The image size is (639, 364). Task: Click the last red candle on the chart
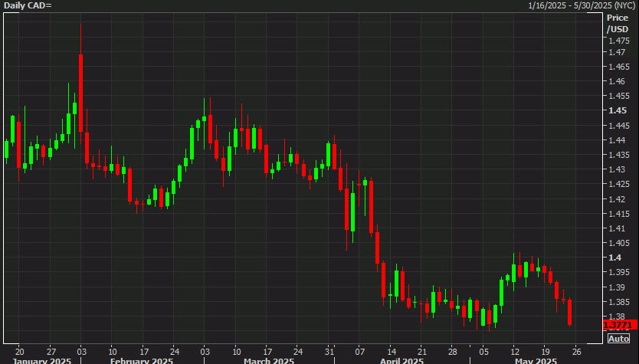pos(570,312)
